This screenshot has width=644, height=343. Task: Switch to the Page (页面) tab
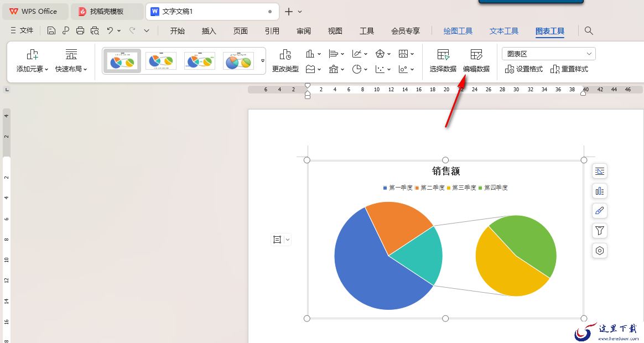coord(240,31)
